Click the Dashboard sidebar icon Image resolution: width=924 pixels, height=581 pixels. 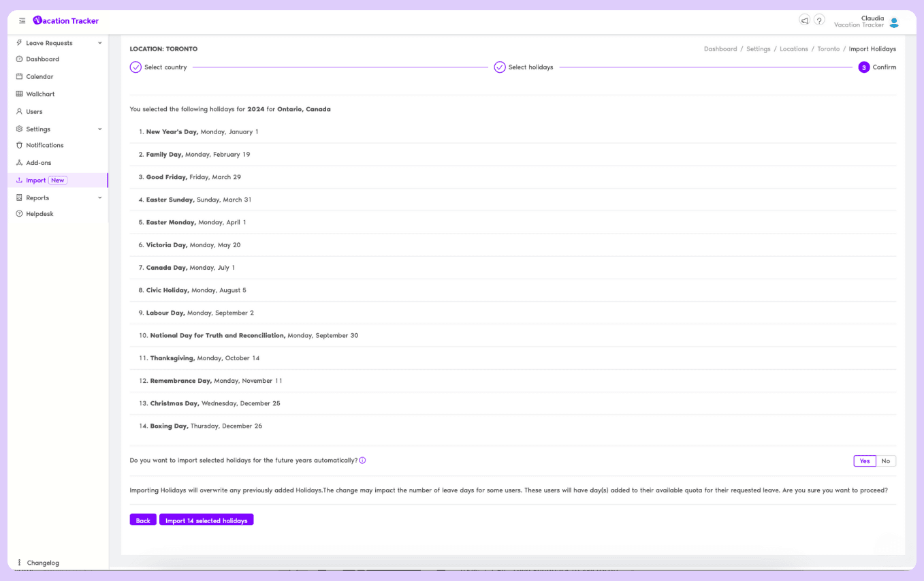[x=19, y=59]
